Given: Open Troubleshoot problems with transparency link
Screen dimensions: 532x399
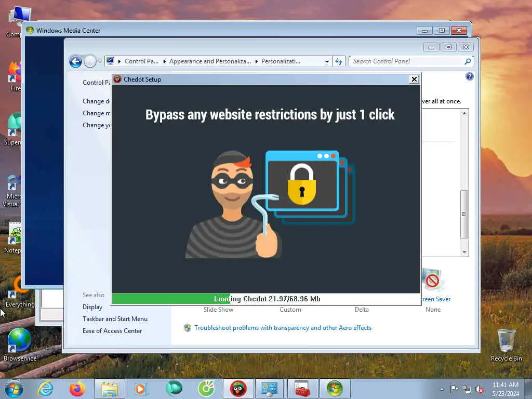Looking at the screenshot, I should [283, 328].
